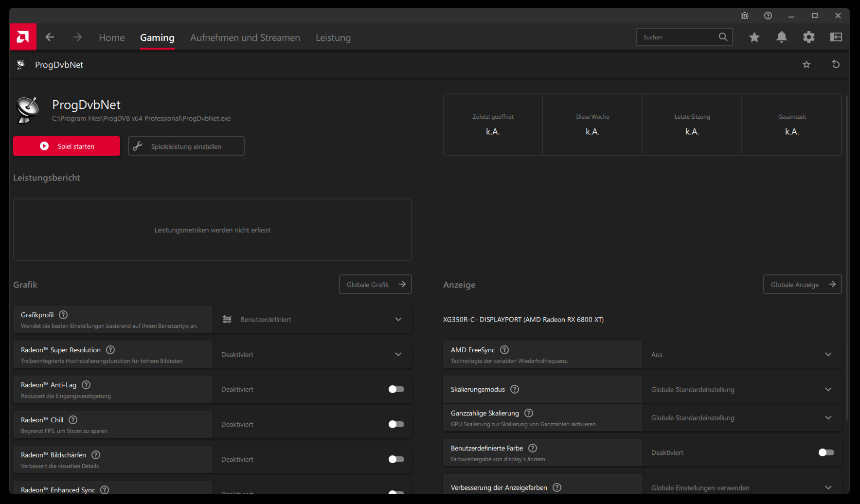Screen dimensions: 860x504
Task: Show help for AMD FreeSync
Action: tap(504, 350)
